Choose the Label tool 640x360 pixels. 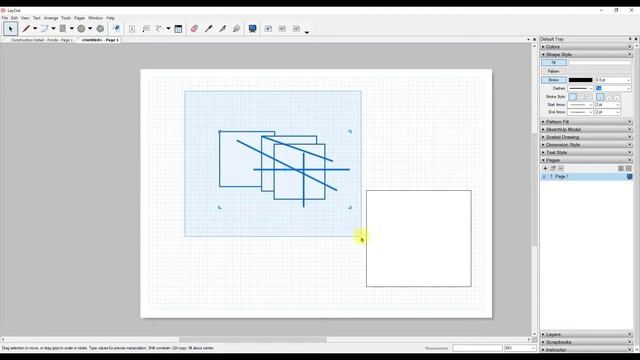[146, 29]
